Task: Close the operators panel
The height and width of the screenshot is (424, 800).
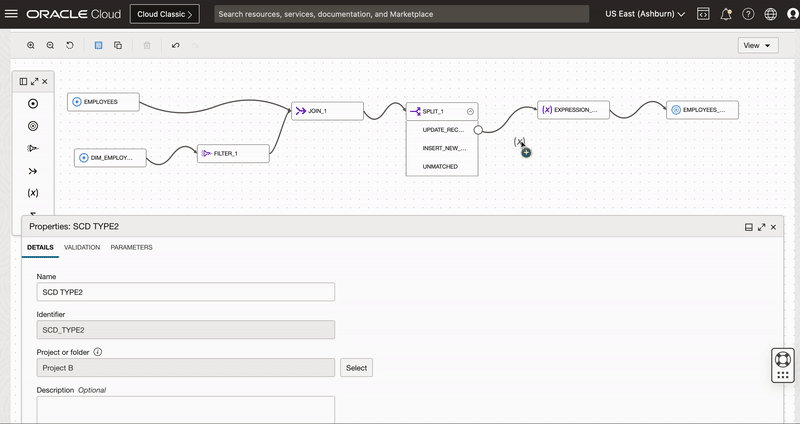Action: point(45,82)
